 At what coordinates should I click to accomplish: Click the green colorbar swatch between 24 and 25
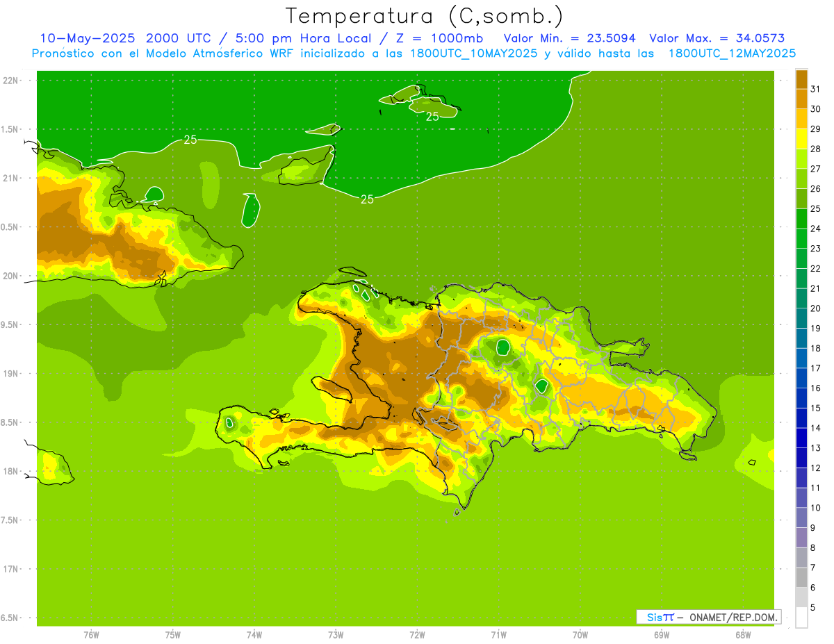(x=801, y=219)
